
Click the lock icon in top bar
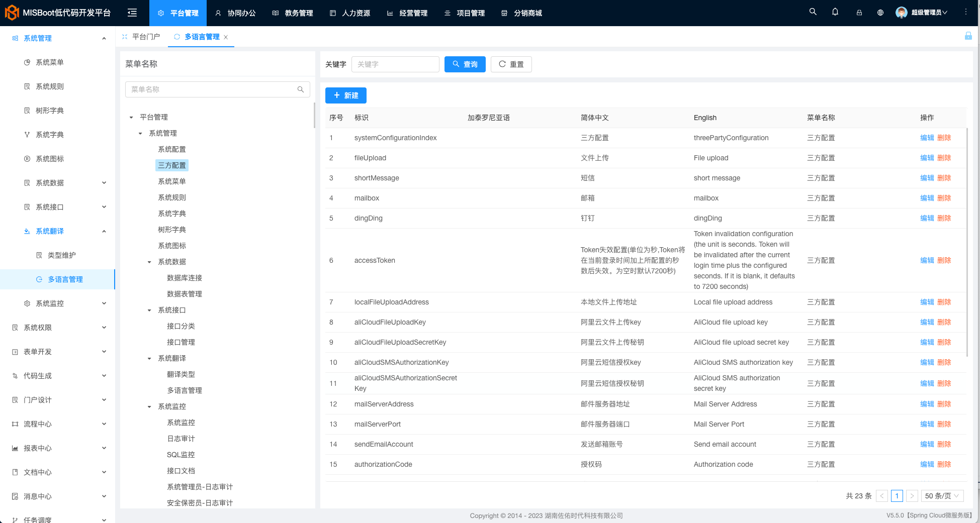pyautogui.click(x=859, y=12)
